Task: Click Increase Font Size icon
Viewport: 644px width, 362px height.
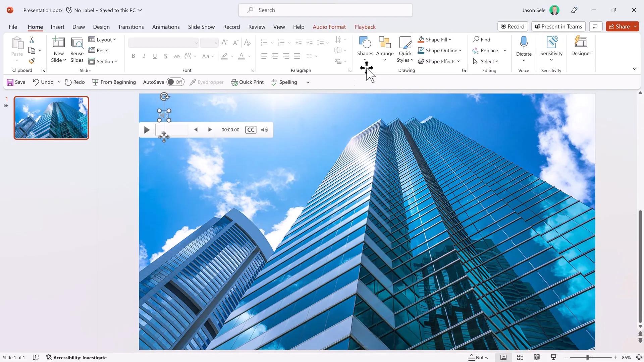Action: (x=225, y=43)
